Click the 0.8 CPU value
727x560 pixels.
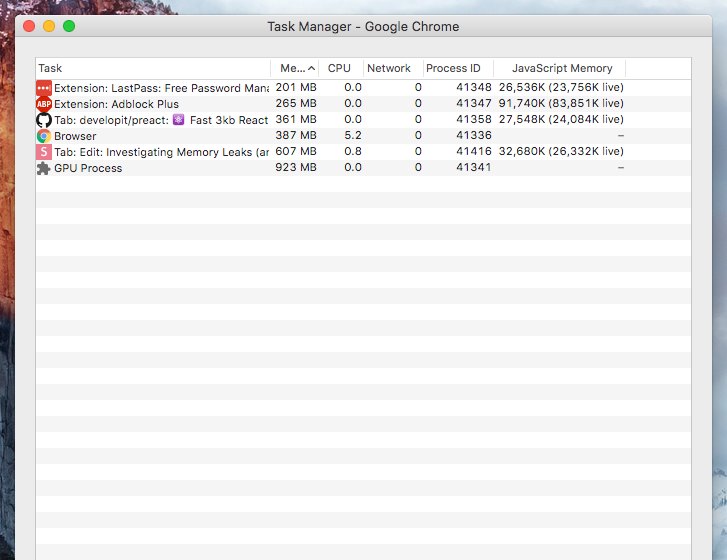click(x=353, y=152)
